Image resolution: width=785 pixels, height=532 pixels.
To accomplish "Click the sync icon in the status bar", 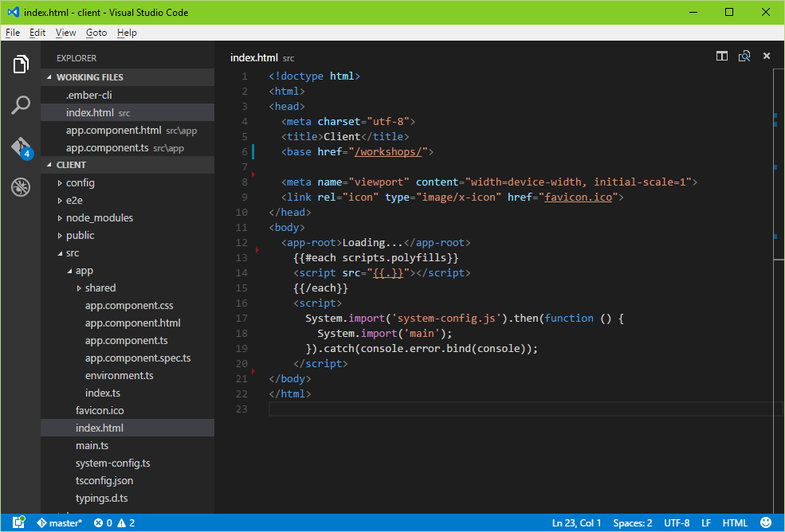I will click(18, 522).
